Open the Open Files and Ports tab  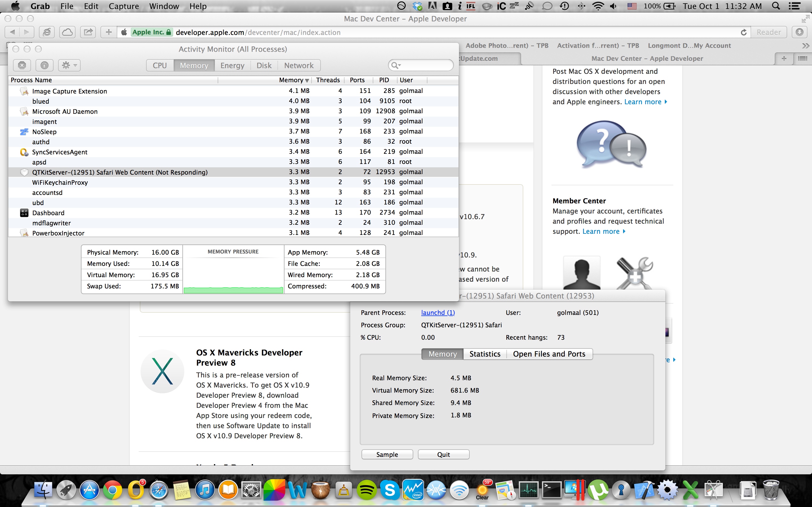[549, 354]
